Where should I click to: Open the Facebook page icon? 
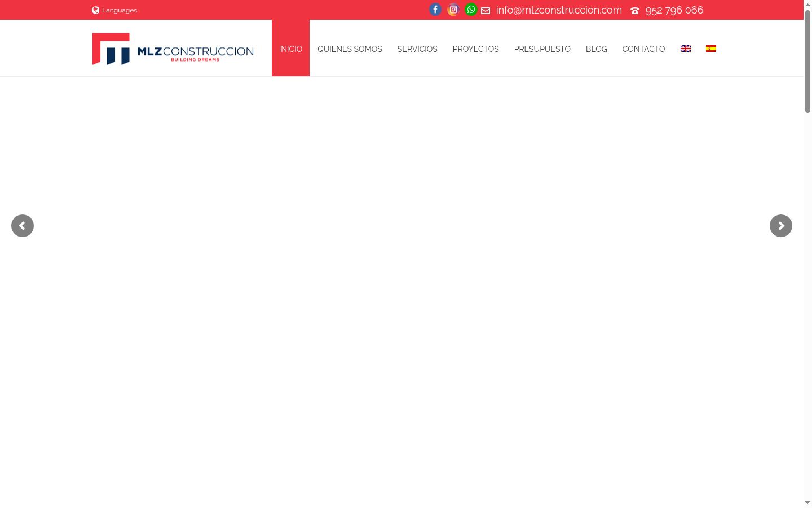(x=435, y=10)
